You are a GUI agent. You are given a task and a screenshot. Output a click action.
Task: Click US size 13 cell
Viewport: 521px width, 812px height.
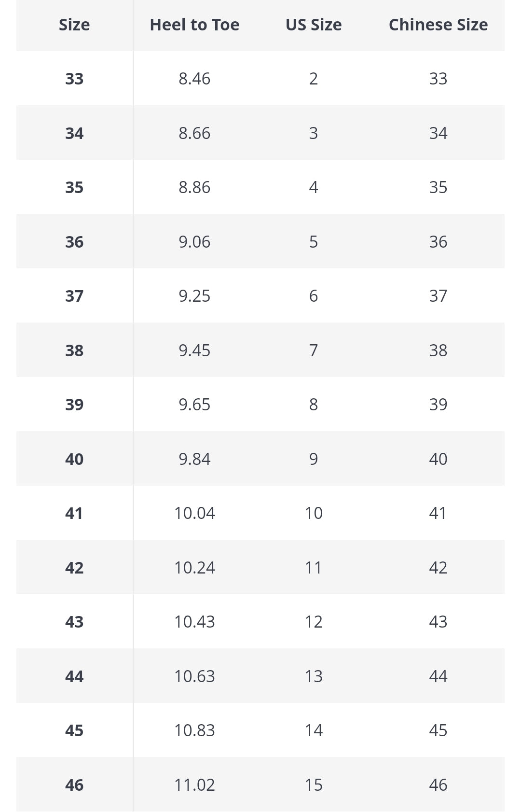pyautogui.click(x=314, y=676)
